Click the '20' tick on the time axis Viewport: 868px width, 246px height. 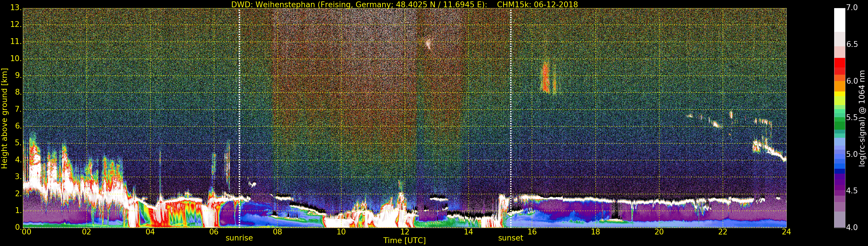pos(659,232)
